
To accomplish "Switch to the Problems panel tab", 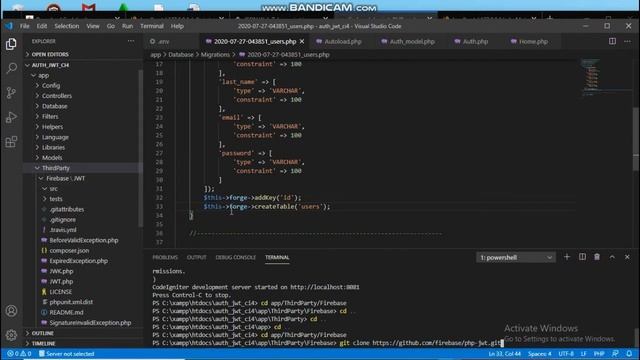I will pyautogui.click(x=165, y=257).
